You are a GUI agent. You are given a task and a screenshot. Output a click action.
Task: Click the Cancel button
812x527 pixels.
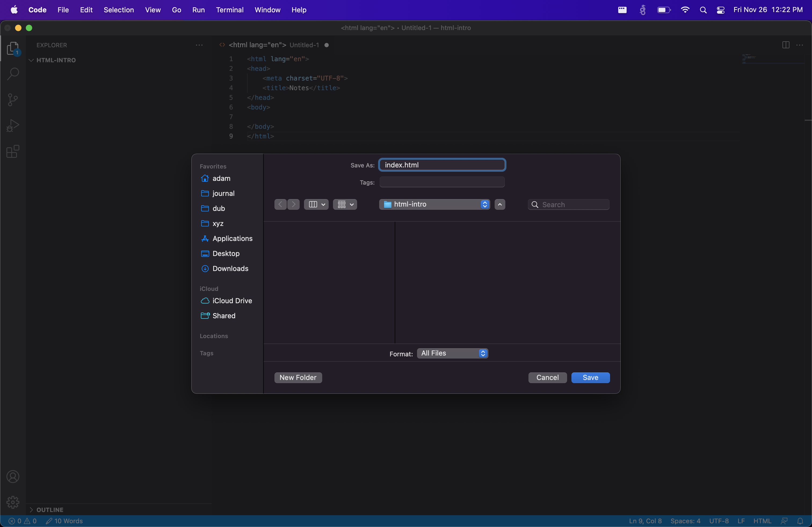coord(547,377)
